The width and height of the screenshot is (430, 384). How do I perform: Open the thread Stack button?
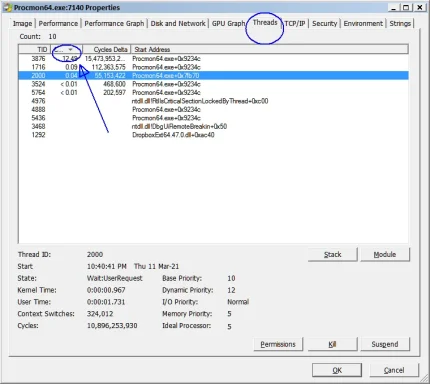(332, 255)
